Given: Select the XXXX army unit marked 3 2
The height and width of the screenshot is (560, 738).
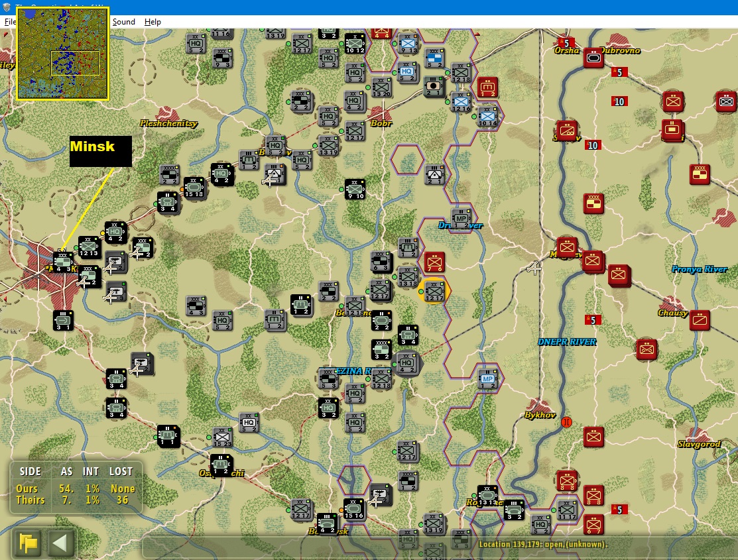Looking at the screenshot, I should pos(381,349).
